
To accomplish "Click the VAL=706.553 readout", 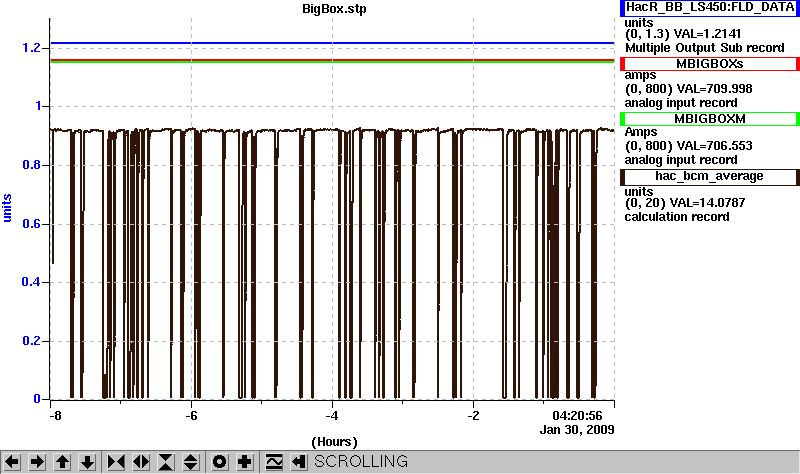I will coord(714,146).
